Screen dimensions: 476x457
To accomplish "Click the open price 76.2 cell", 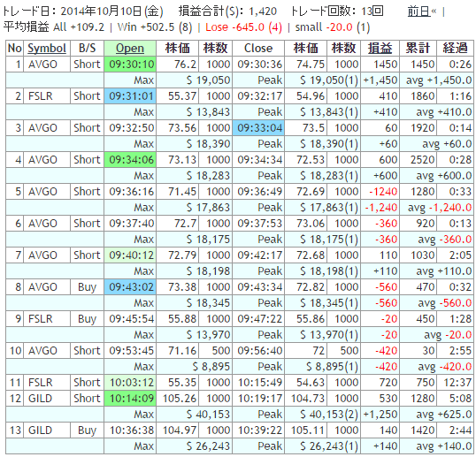I will pyautogui.click(x=178, y=65).
